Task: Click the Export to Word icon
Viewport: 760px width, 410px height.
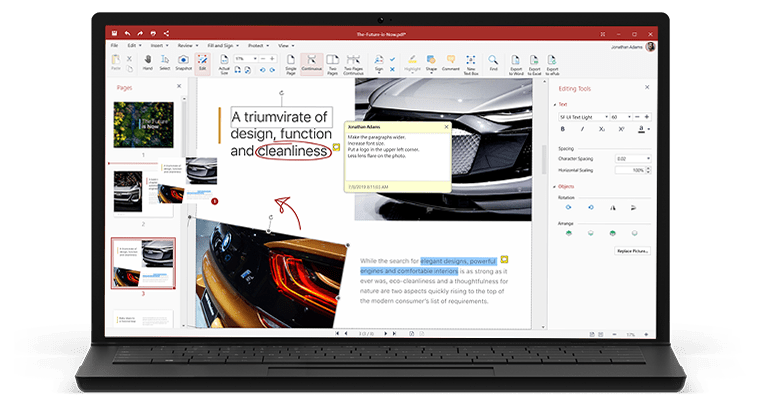Action: (x=517, y=65)
